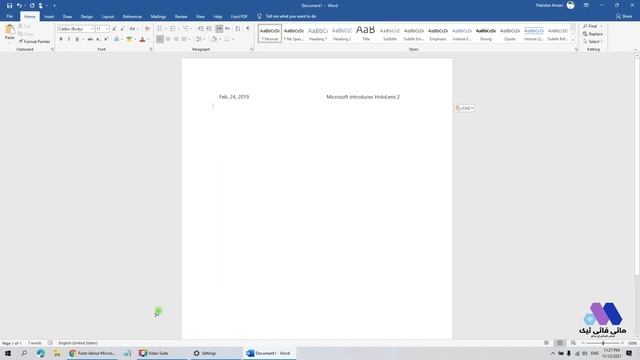Decrease the font size
640x360 pixels.
122,29
